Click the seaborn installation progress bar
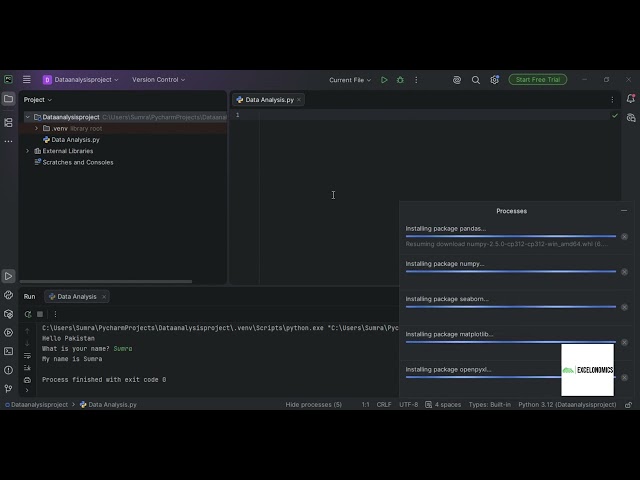This screenshot has height=480, width=640. tap(511, 307)
